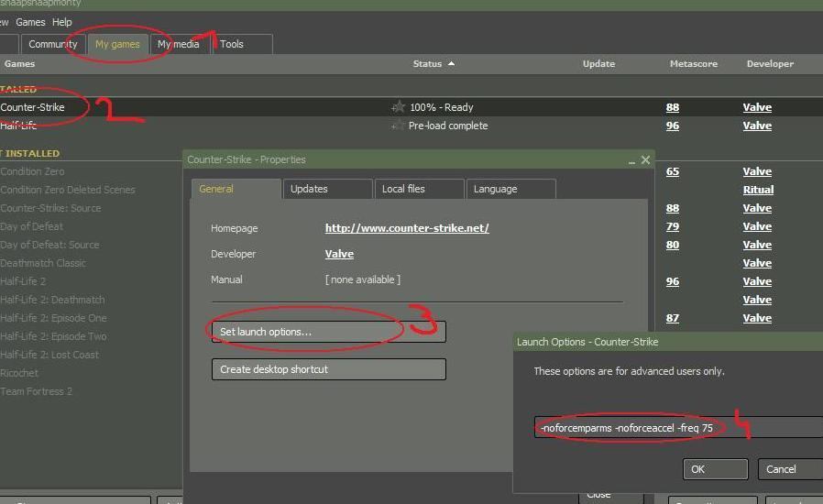The width and height of the screenshot is (823, 504).
Task: Open the metascore 87 link
Action: pos(673,318)
